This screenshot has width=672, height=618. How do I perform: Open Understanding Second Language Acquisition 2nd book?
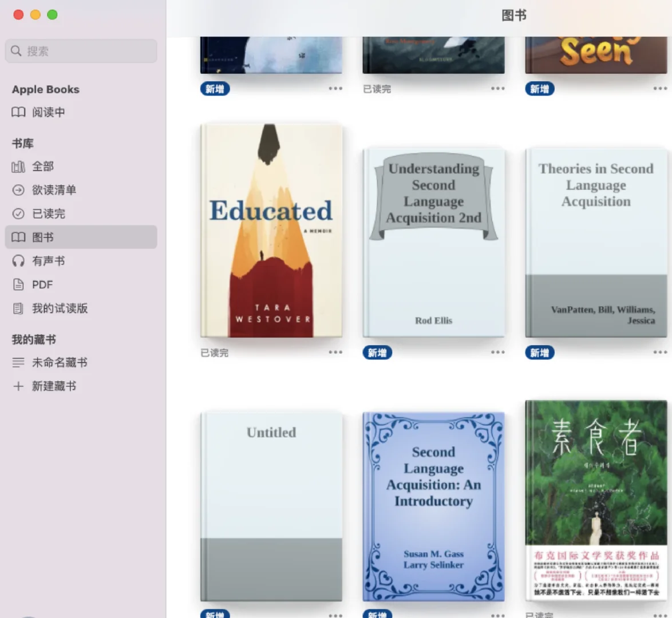coord(434,243)
